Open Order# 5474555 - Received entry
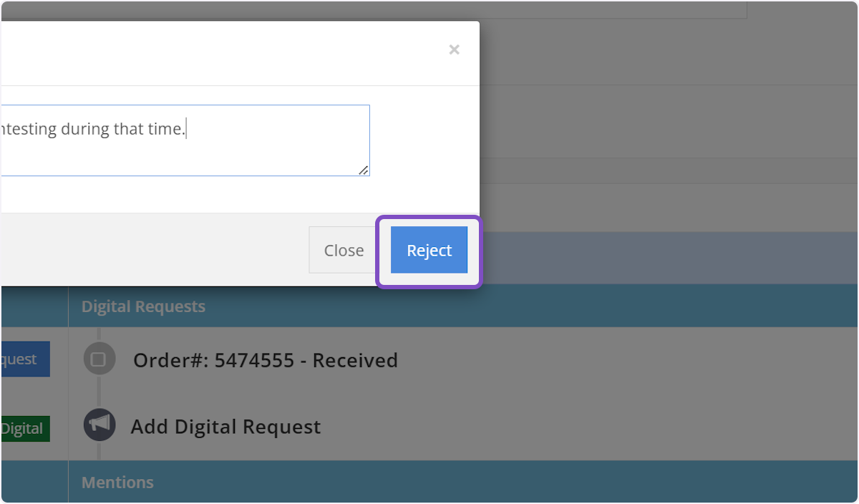This screenshot has height=504, width=859. click(x=265, y=360)
